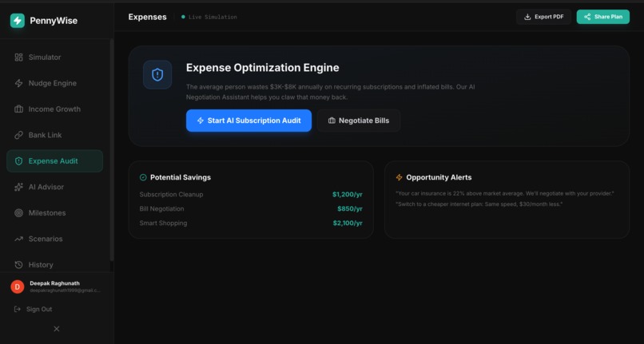Close the sidebar with the X icon

(57, 329)
